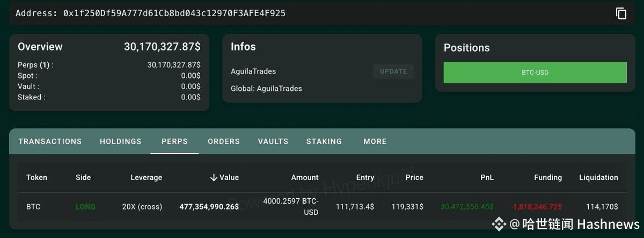Viewport: 644px width, 238px height.
Task: Sort by the Funding column header
Action: click(548, 177)
